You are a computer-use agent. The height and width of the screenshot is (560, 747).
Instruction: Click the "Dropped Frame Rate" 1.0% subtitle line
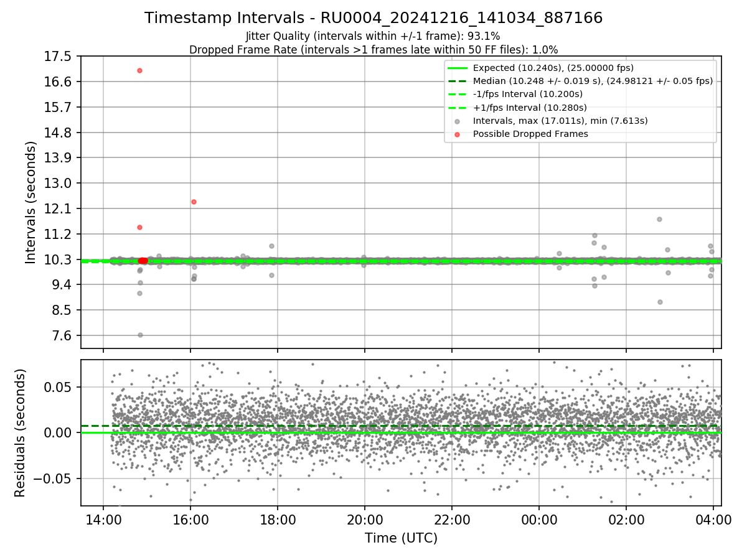tap(374, 49)
